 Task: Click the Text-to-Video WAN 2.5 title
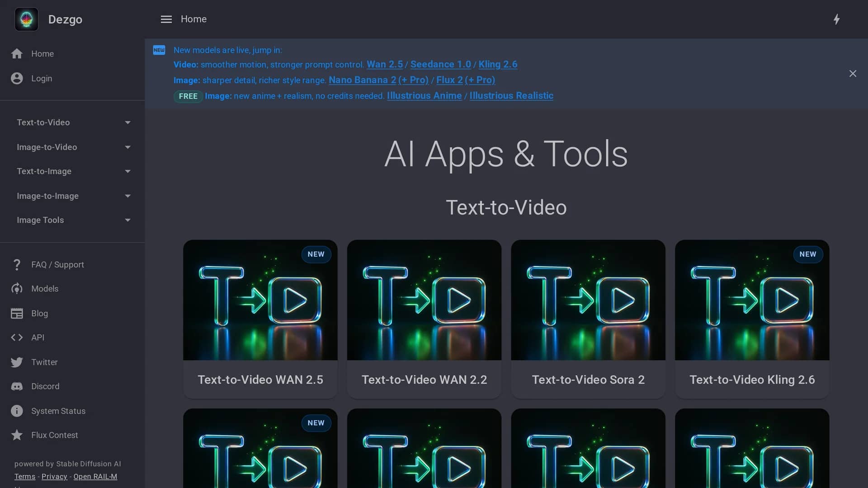(x=260, y=380)
